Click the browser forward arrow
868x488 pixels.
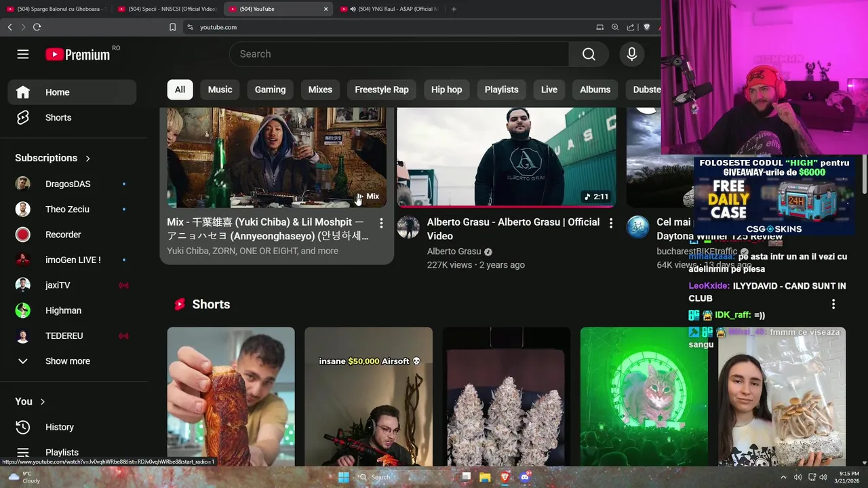(23, 27)
